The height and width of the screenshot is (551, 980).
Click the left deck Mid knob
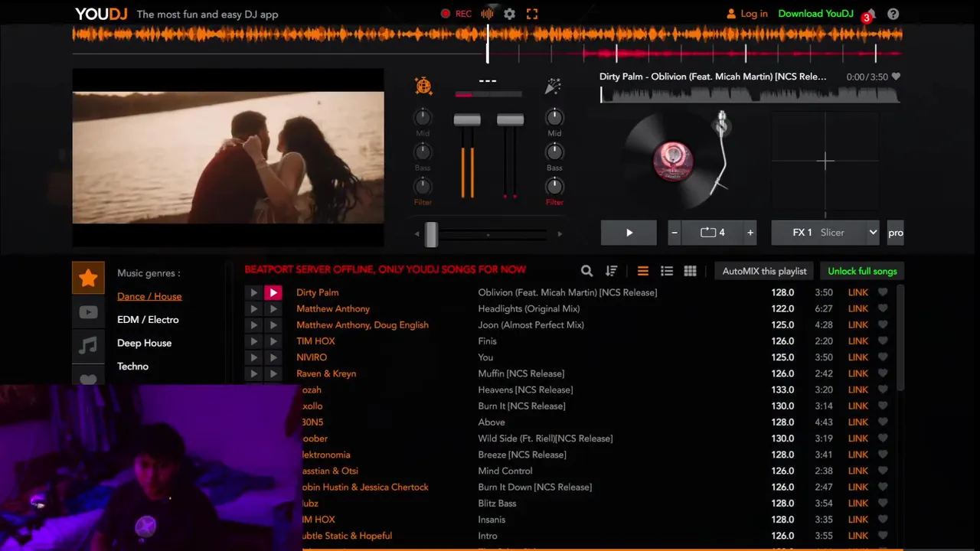423,117
